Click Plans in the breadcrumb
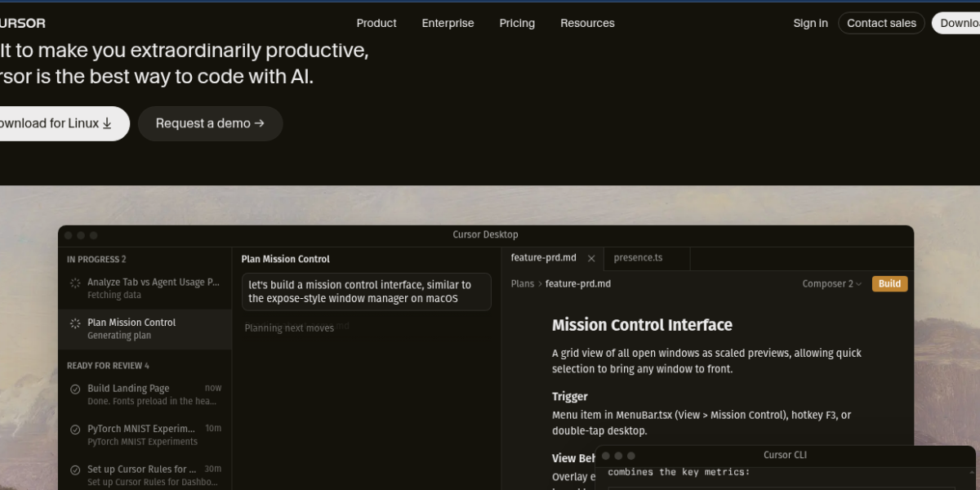 coord(523,284)
